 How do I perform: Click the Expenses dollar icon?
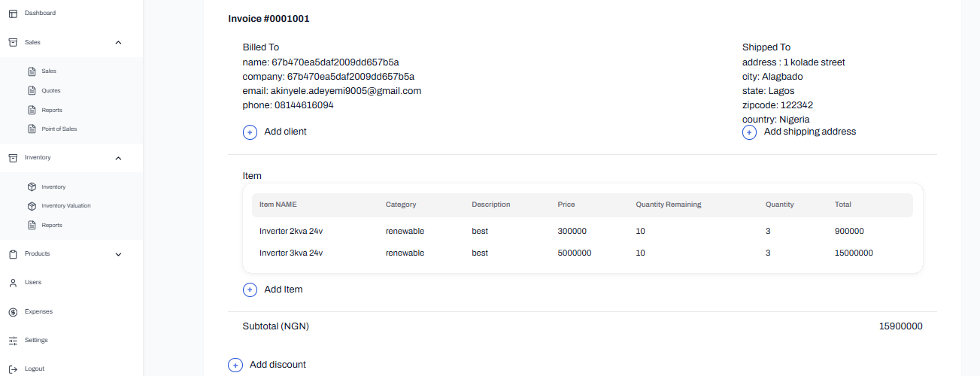(x=13, y=311)
